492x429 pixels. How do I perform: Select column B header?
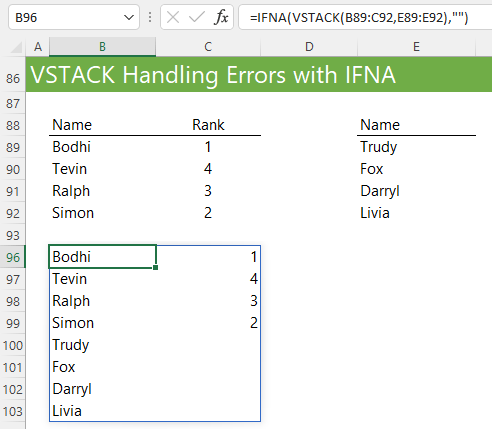[x=102, y=47]
